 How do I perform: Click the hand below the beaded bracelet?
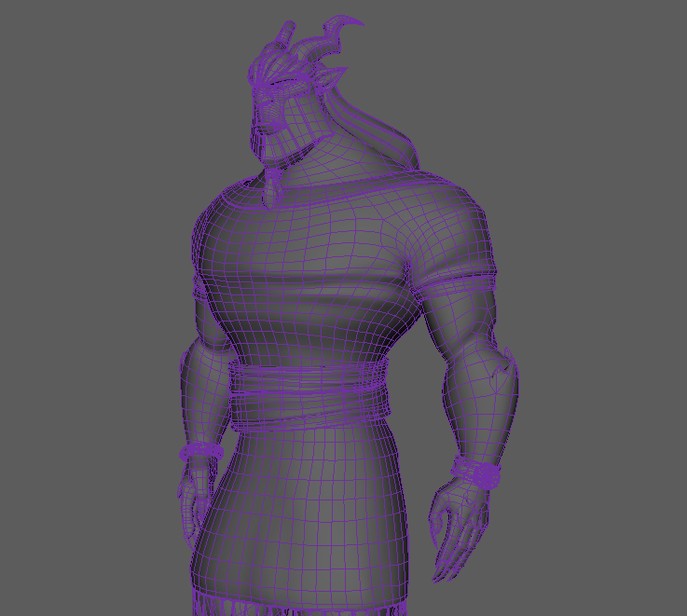(x=193, y=503)
